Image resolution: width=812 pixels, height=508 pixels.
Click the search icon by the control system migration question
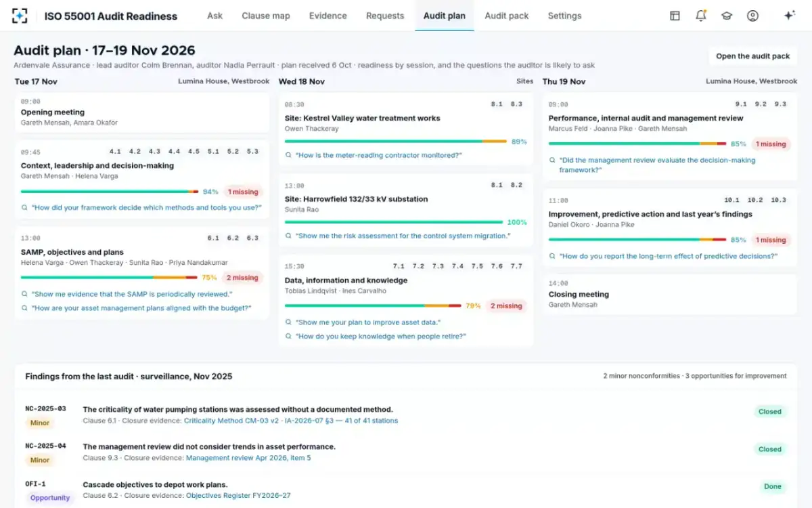289,236
